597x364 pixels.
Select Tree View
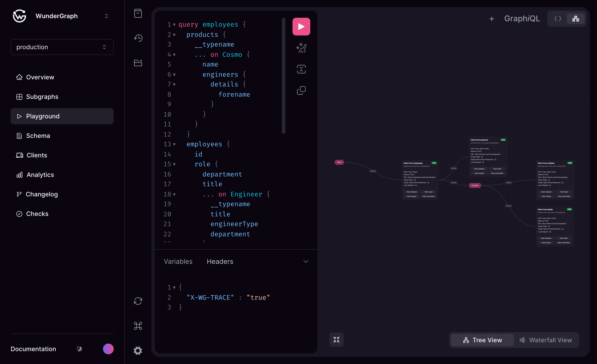482,340
